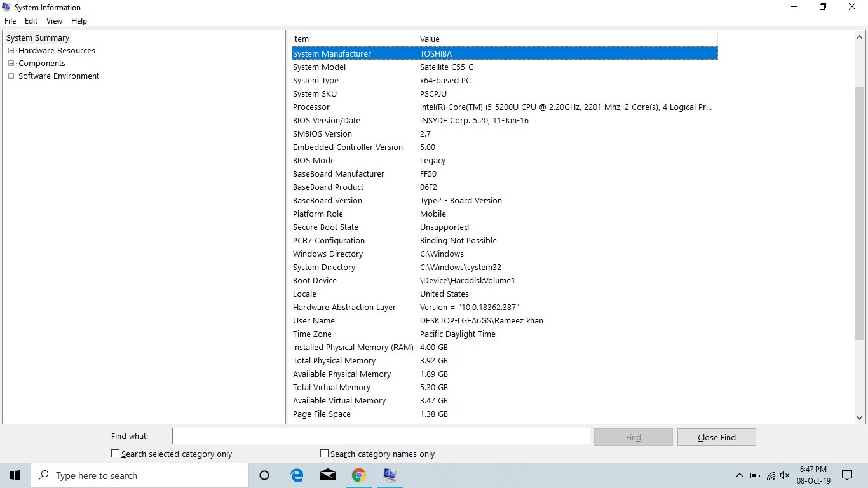Select the BaseBoard Version row

tap(504, 201)
